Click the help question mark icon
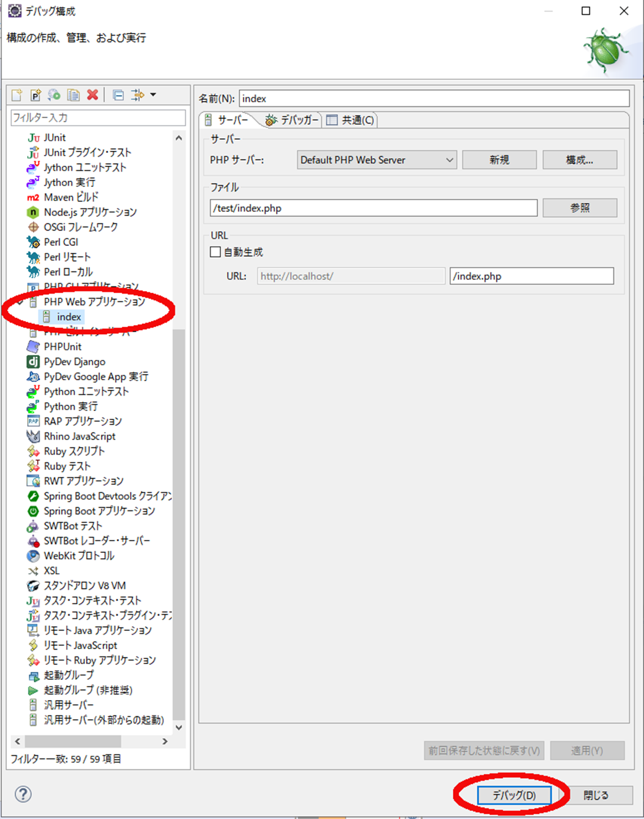Viewport: 644px width, 819px height. (x=22, y=795)
